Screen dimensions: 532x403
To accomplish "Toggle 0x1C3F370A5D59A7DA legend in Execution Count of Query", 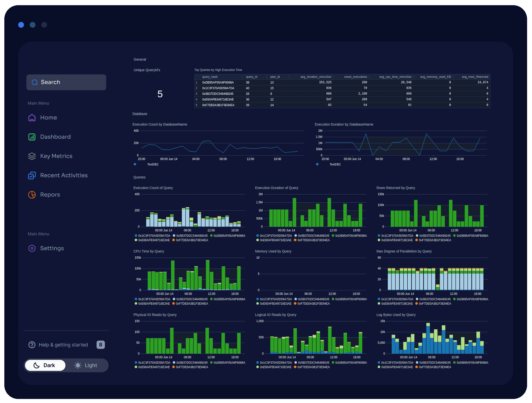I will 153,236.
